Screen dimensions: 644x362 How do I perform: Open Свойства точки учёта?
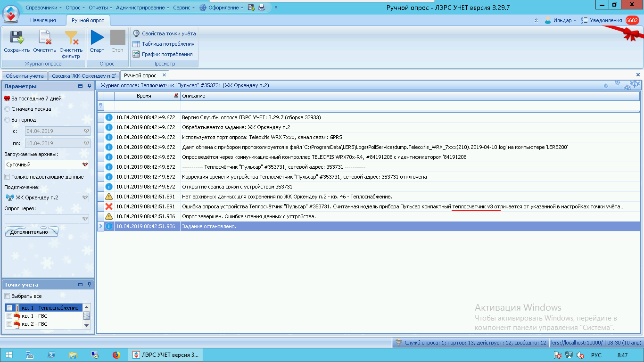(x=164, y=33)
